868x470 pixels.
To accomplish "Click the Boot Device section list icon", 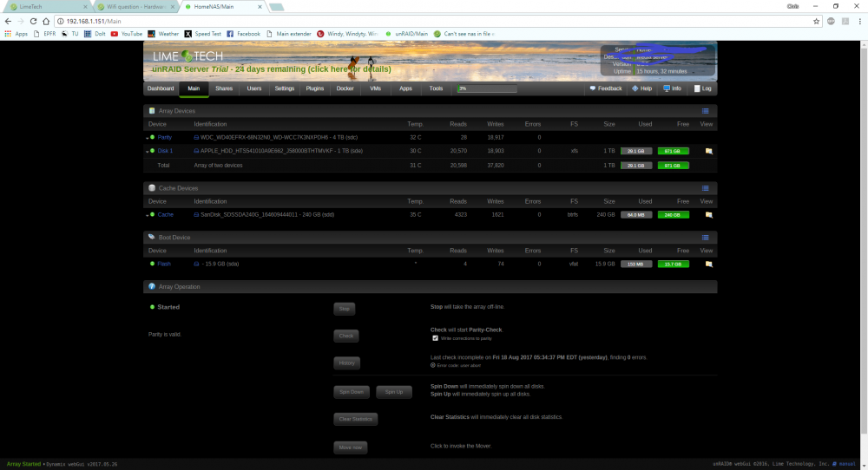I will coord(705,238).
